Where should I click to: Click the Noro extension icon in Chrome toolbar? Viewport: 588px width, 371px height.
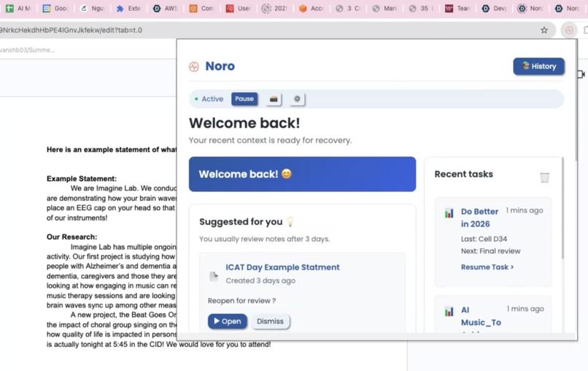coord(569,30)
